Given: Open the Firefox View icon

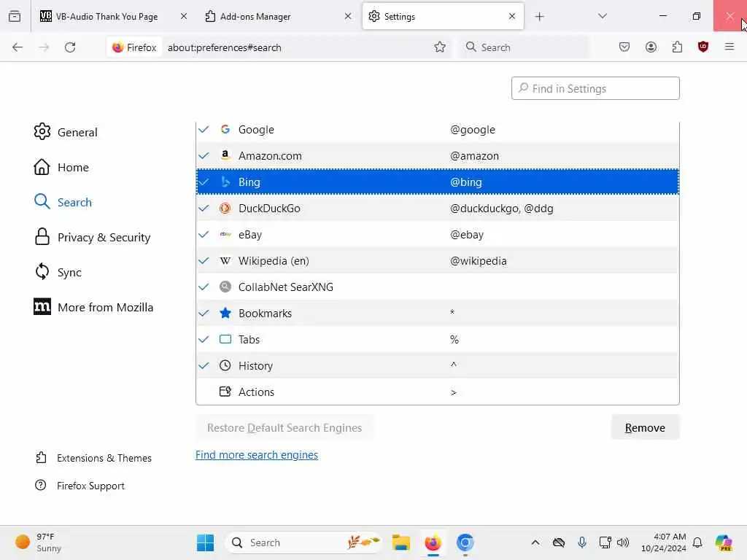Looking at the screenshot, I should click(15, 16).
